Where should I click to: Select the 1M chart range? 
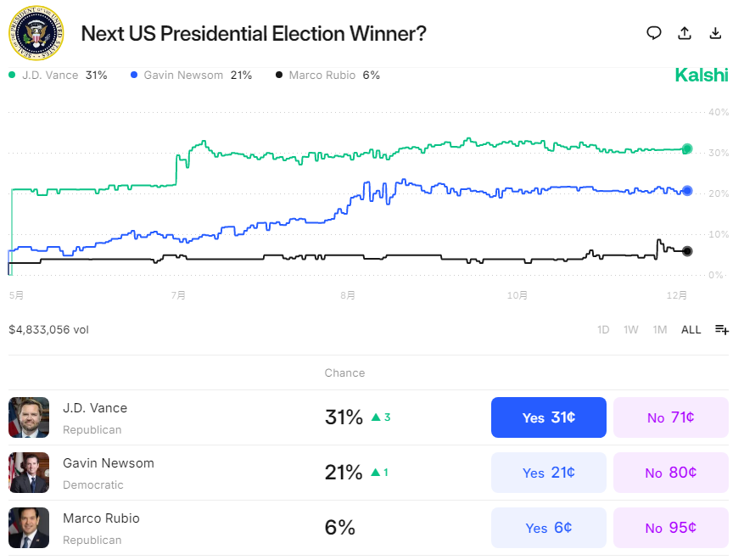pyautogui.click(x=660, y=329)
